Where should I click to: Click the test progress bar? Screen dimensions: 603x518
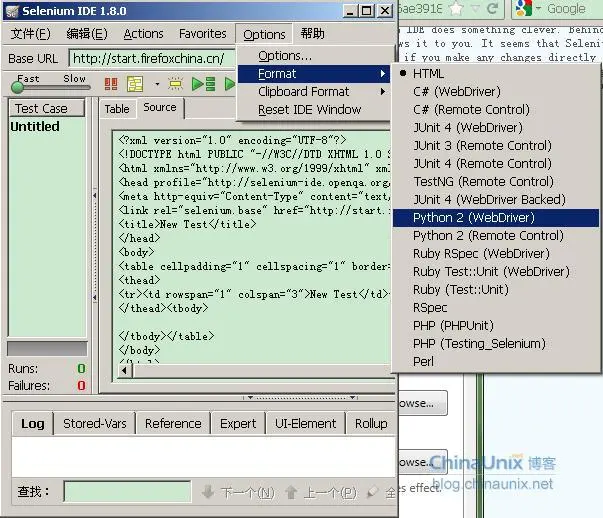click(x=47, y=348)
